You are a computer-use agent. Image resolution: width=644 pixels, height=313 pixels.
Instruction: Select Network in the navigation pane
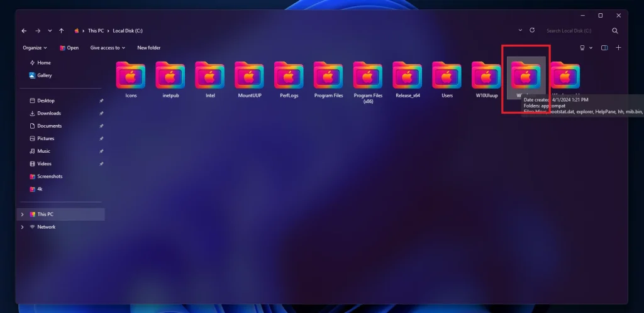click(x=42, y=228)
